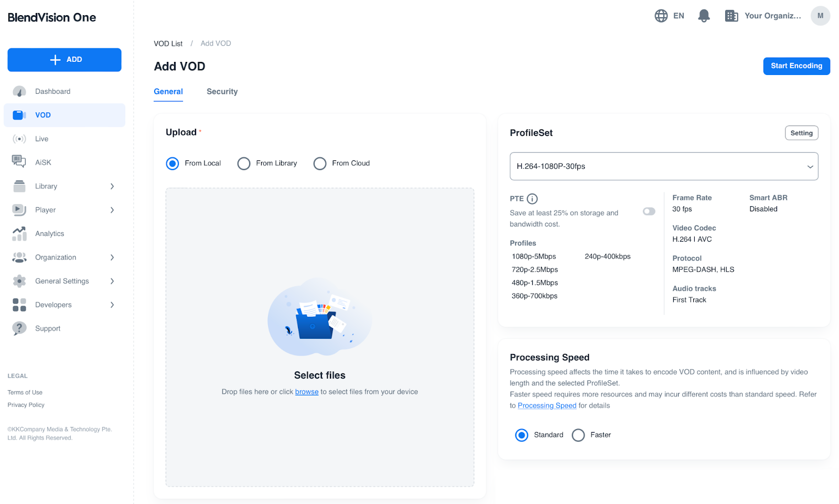Open AiSK chat icon in sidebar
839x504 pixels.
(x=19, y=162)
